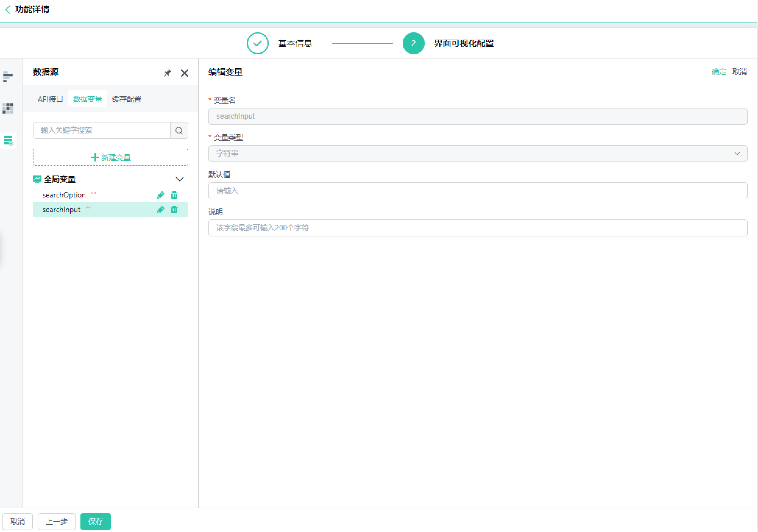Viewport: 758px width, 532px height.
Task: Open the outline tree sidebar icon
Action: tap(8, 76)
